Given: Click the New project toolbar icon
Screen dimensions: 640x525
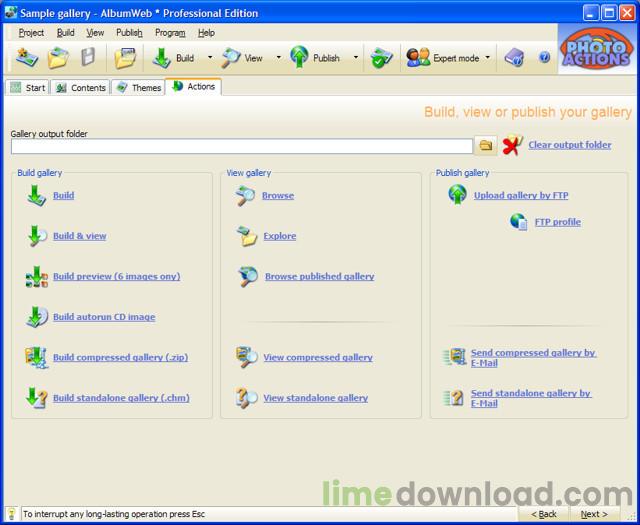Looking at the screenshot, I should pyautogui.click(x=27, y=58).
